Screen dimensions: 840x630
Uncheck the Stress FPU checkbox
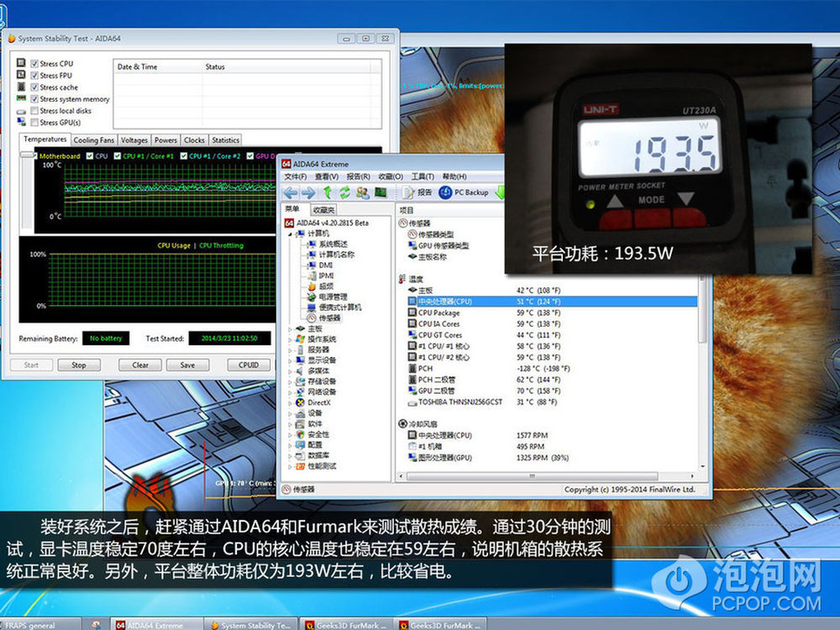34,76
